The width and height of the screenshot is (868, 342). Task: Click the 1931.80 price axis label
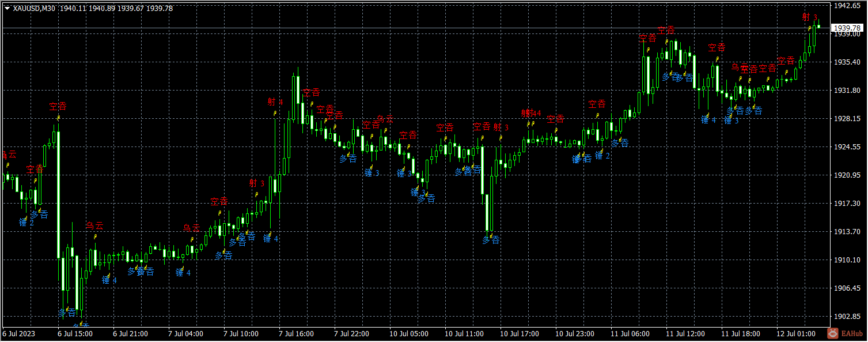tap(847, 91)
